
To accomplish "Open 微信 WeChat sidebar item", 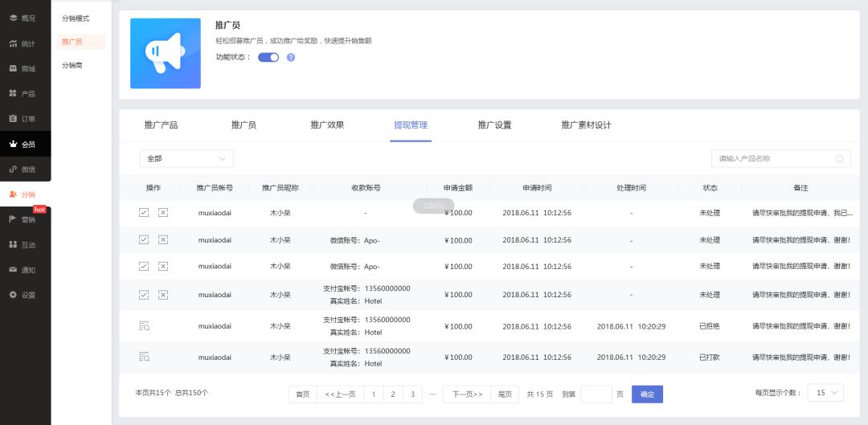I will tap(23, 170).
